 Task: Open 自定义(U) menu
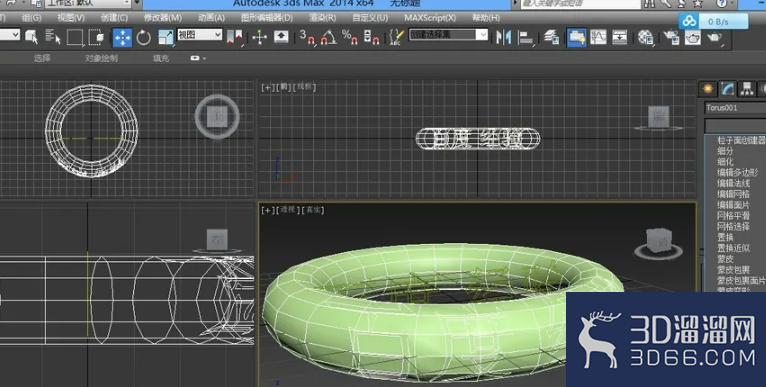pos(370,18)
